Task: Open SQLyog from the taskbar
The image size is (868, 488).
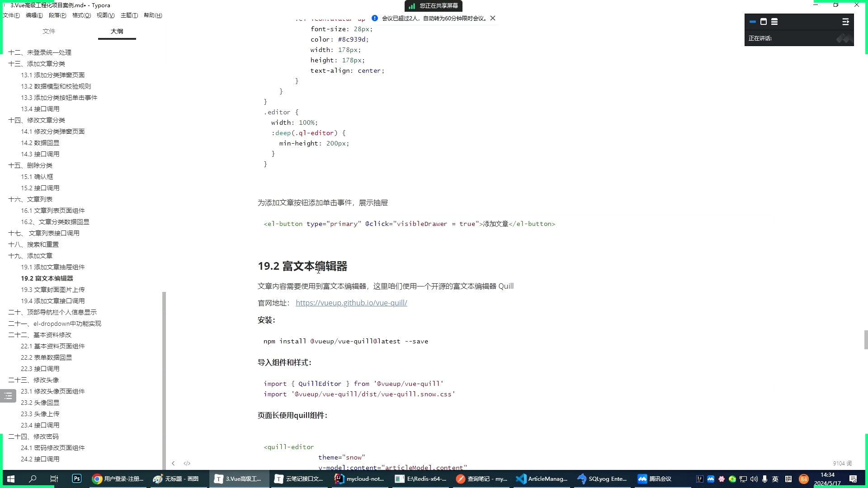Action: tap(602, 479)
